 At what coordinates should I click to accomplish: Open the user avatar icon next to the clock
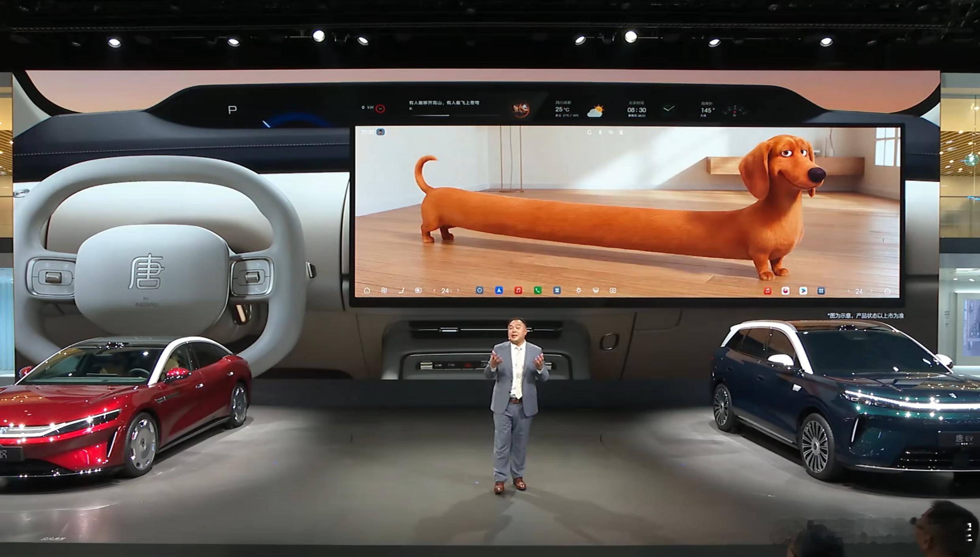coord(380,132)
